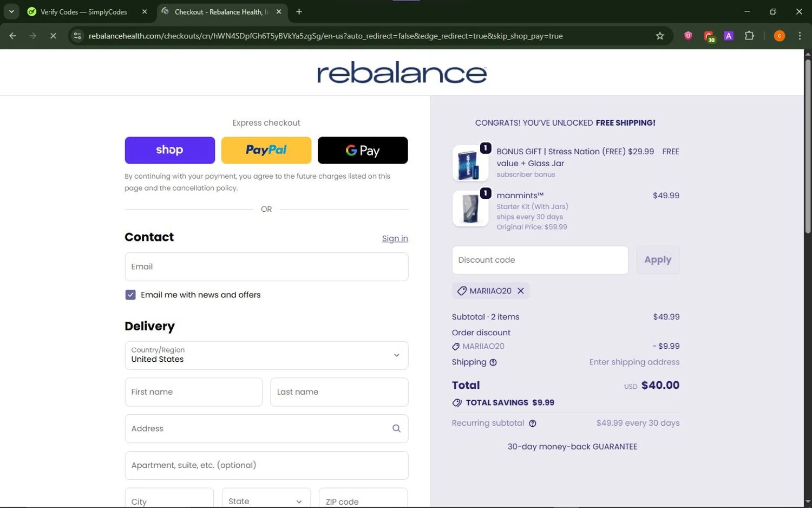The height and width of the screenshot is (508, 812).
Task: Click the rebalance logo
Action: [402, 73]
